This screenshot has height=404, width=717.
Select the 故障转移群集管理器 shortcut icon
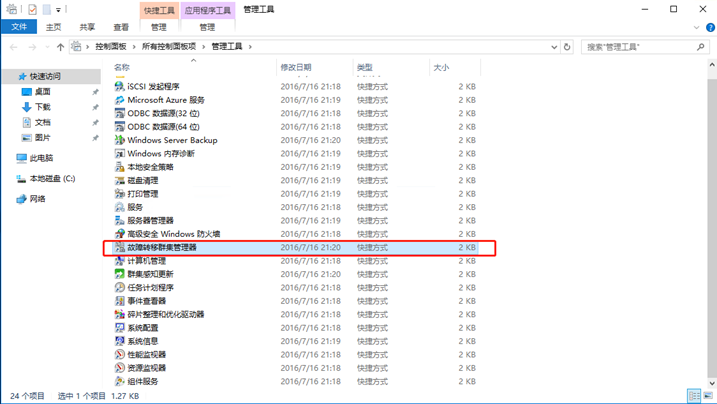tap(120, 247)
